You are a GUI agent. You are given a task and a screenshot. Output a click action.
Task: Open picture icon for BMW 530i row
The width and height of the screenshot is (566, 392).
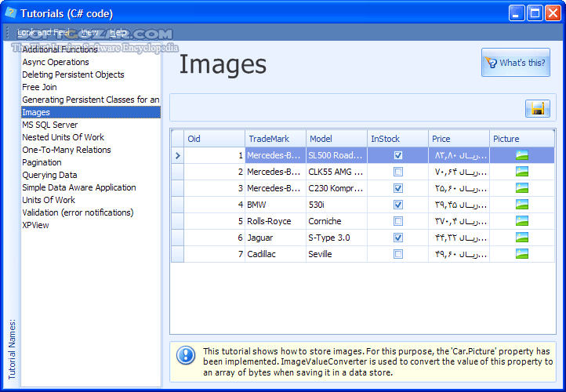point(522,205)
